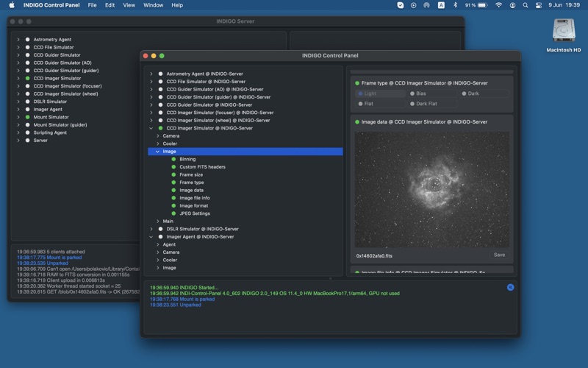Click 5 clients attached log line in Server window
588x368 pixels.
click(x=51, y=252)
